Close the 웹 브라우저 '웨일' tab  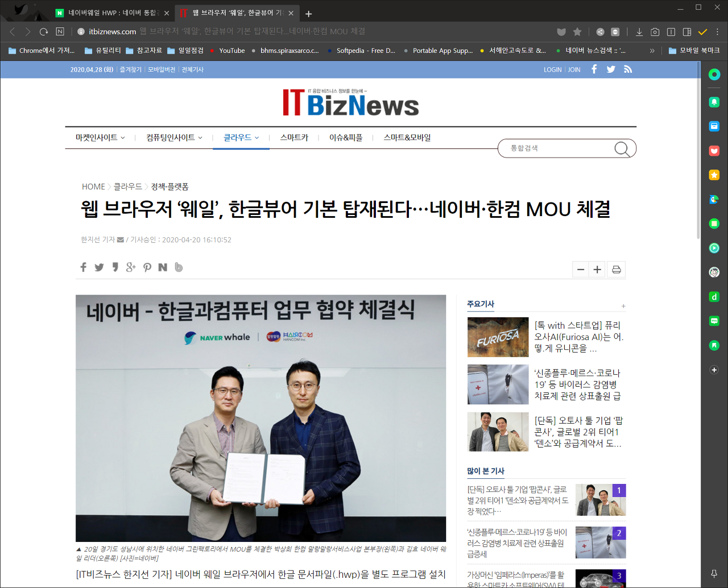pos(291,13)
